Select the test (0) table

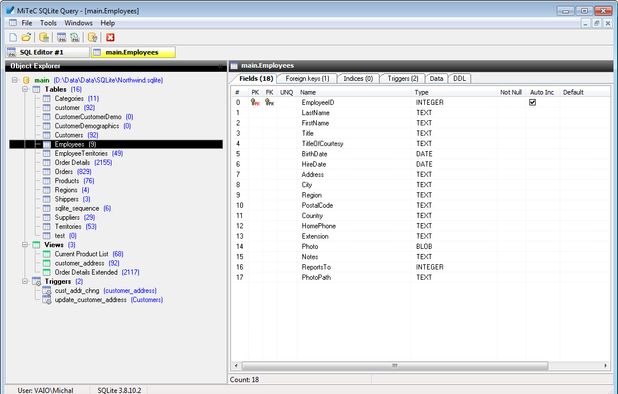[x=65, y=236]
